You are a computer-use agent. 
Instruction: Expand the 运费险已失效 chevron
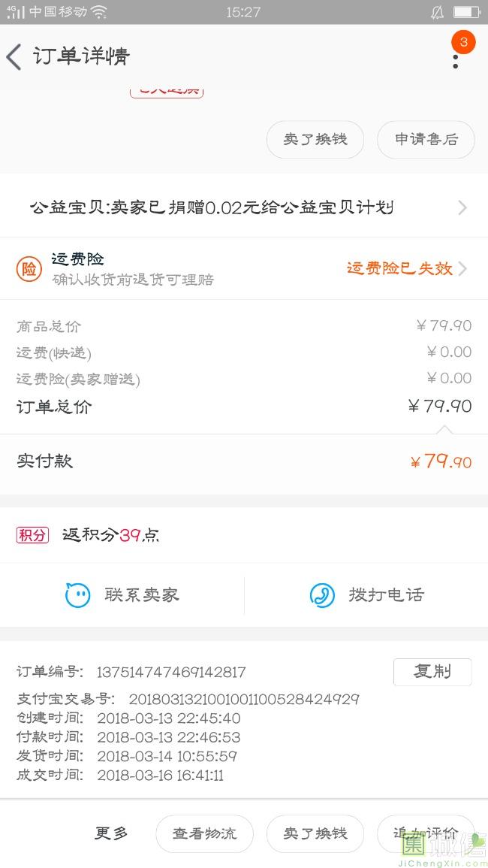(462, 268)
